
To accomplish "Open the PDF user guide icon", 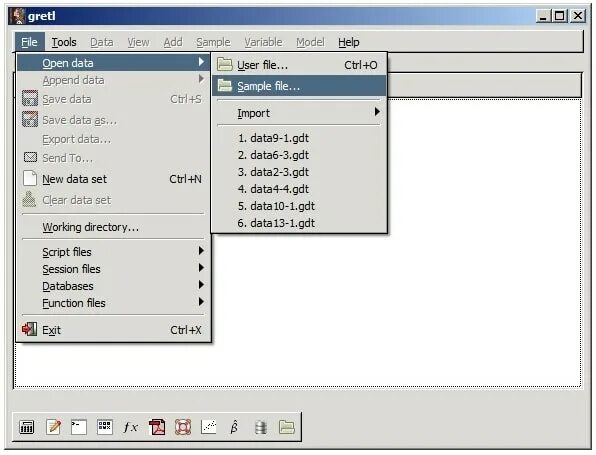I will (x=157, y=427).
